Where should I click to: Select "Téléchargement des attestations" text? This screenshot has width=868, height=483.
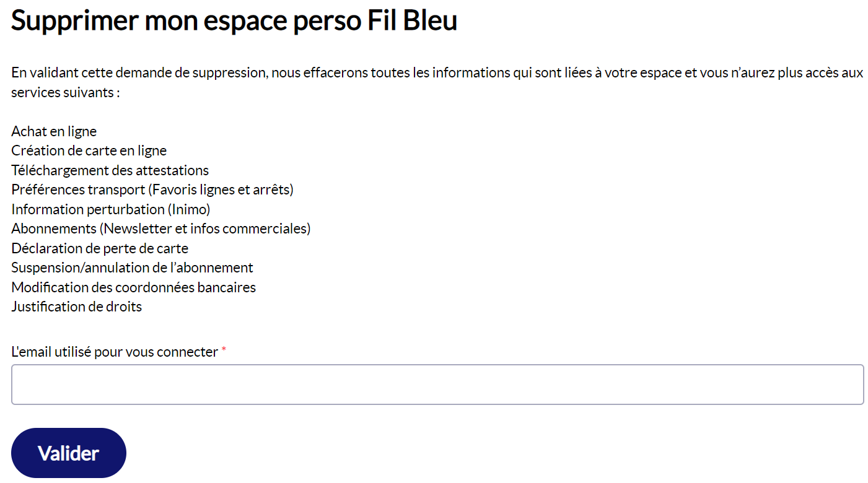click(x=110, y=170)
